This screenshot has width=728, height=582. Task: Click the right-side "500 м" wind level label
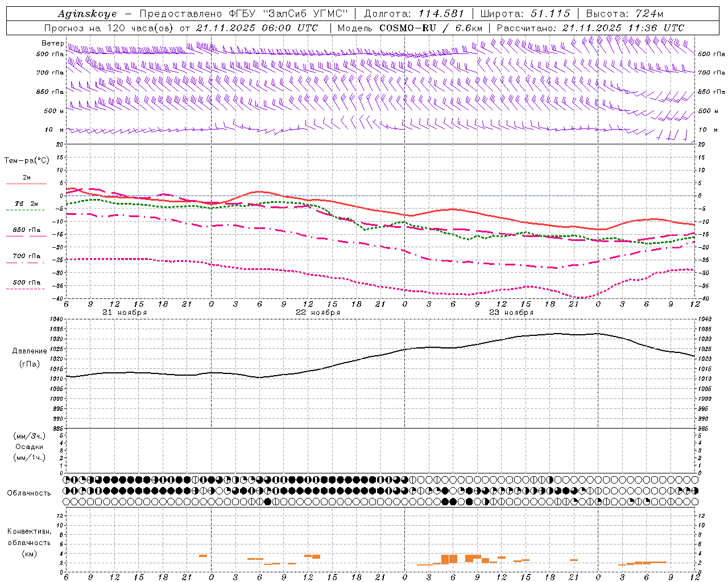[x=708, y=111]
